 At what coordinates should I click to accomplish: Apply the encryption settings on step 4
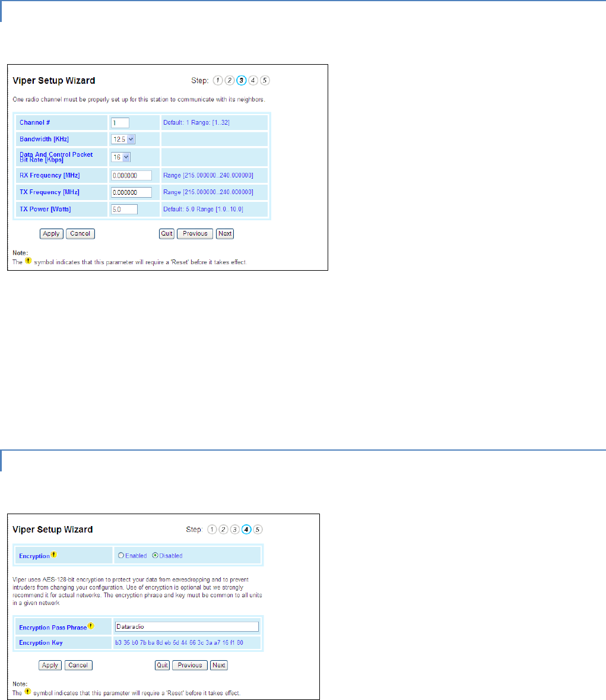point(50,665)
